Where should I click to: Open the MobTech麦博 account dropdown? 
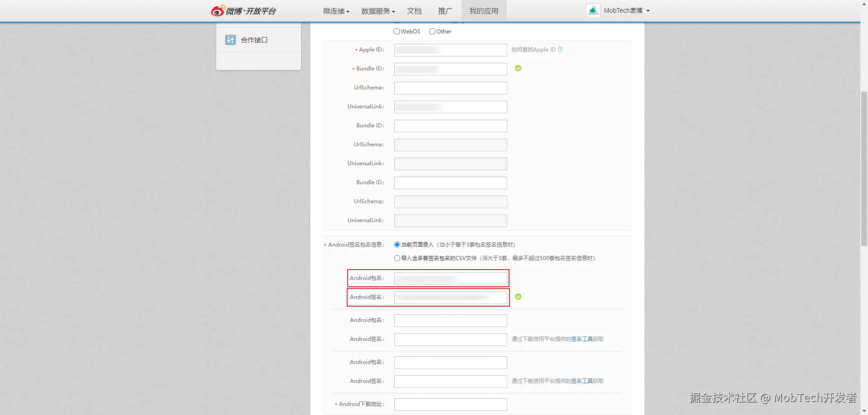627,11
